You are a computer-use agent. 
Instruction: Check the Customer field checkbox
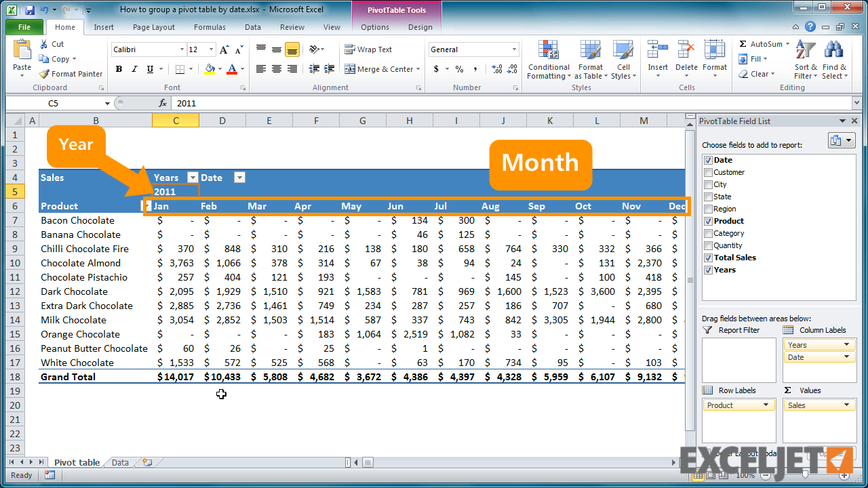pos(708,172)
